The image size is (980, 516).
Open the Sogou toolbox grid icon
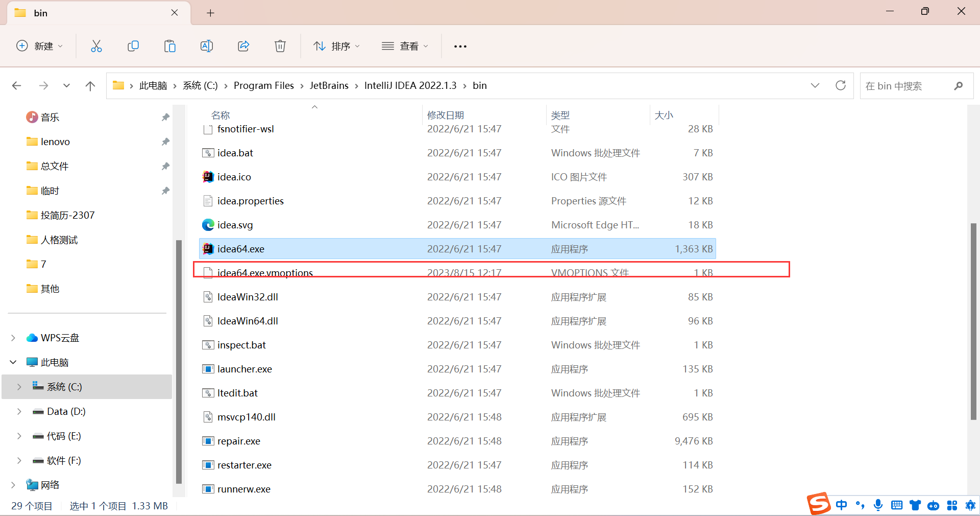[x=952, y=505]
